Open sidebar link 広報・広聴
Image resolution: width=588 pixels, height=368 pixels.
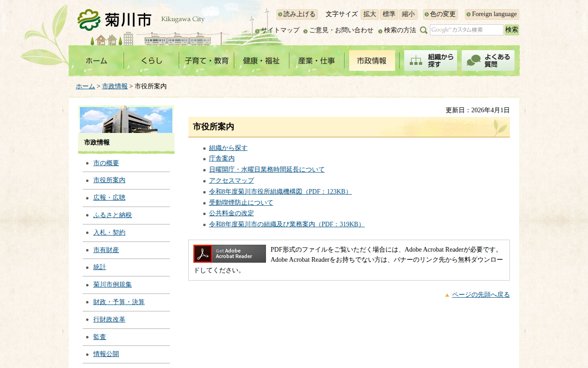109,198
